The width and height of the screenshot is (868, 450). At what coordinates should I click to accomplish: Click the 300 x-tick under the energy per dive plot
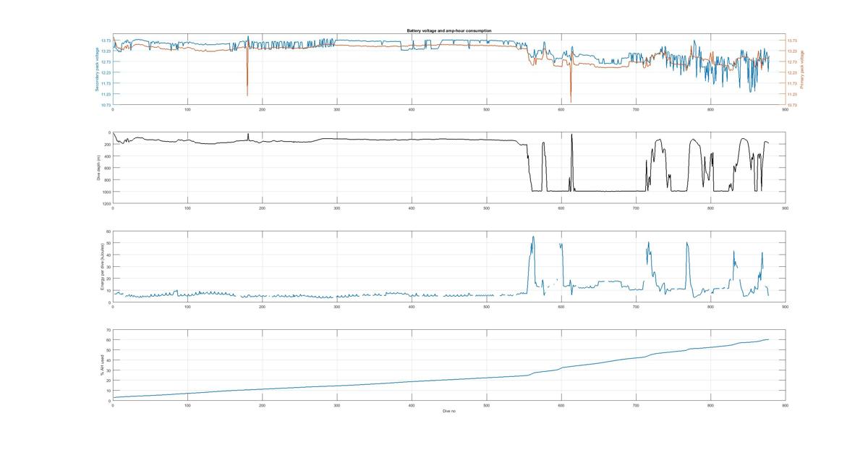(x=337, y=307)
